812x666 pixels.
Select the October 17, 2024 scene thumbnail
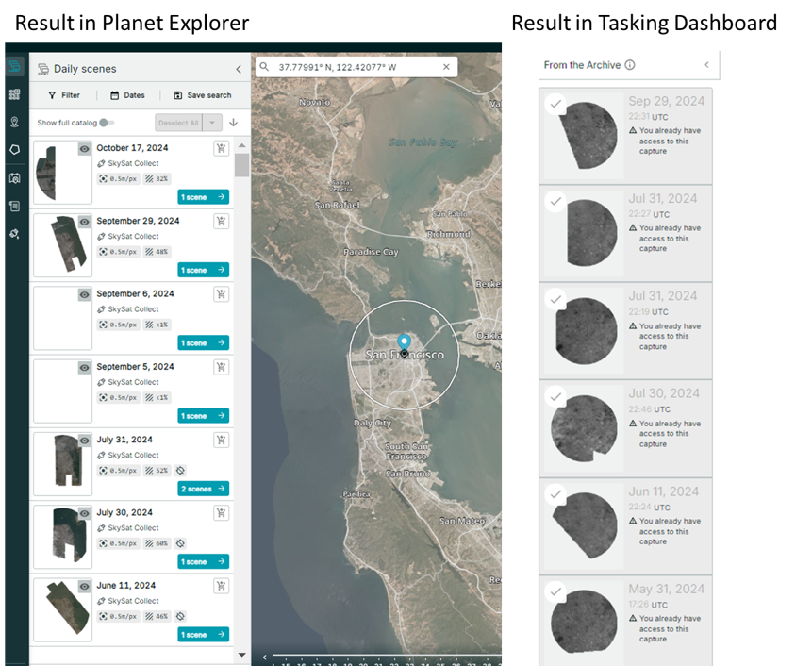(x=62, y=173)
